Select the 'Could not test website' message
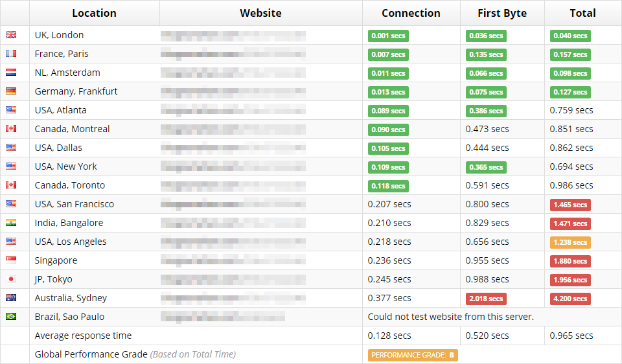Image resolution: width=622 pixels, height=364 pixels. coord(450,317)
